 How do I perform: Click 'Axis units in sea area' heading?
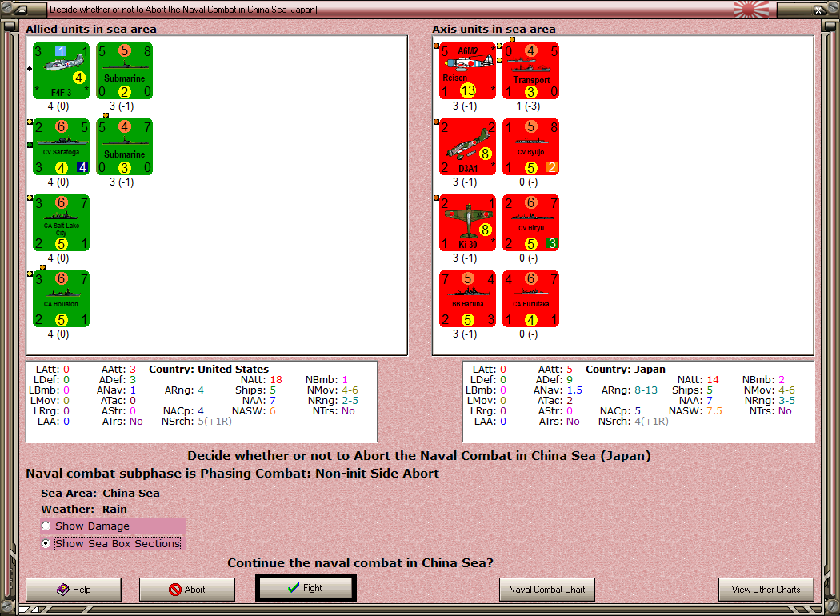coord(494,29)
